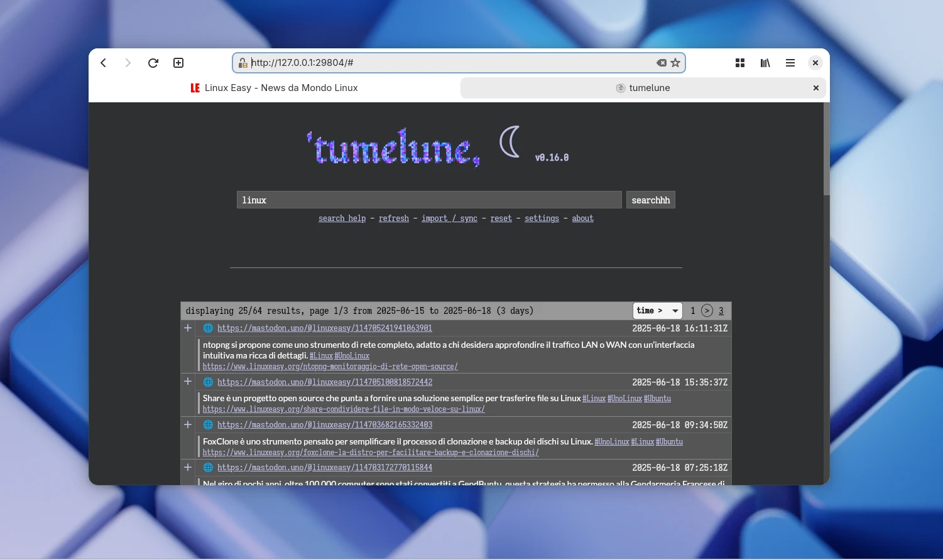This screenshot has height=560, width=943.
Task: Open the browser Library
Action: pyautogui.click(x=765, y=63)
